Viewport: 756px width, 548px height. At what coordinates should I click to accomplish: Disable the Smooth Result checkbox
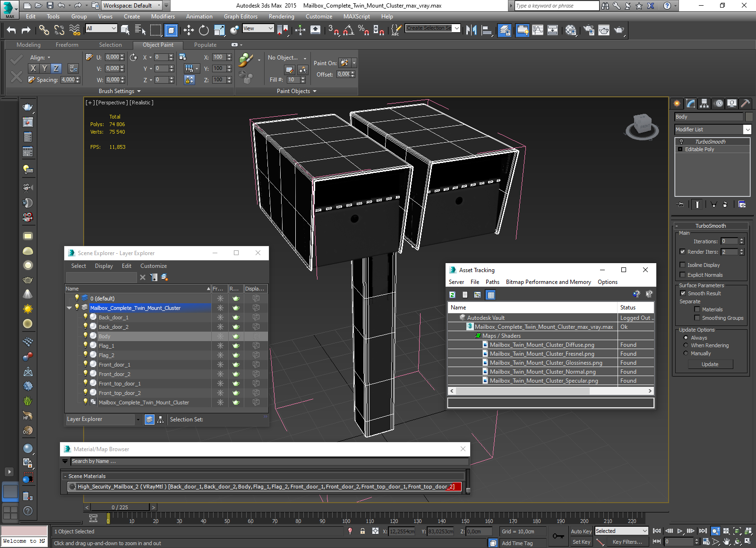tap(683, 293)
